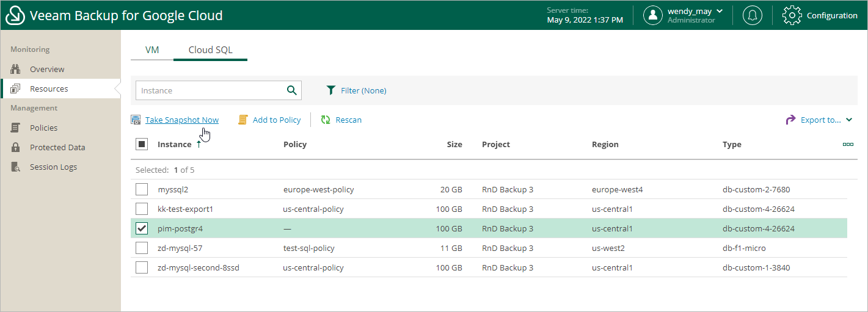Click the Overview binoculars icon
The width and height of the screenshot is (868, 312).
point(16,69)
